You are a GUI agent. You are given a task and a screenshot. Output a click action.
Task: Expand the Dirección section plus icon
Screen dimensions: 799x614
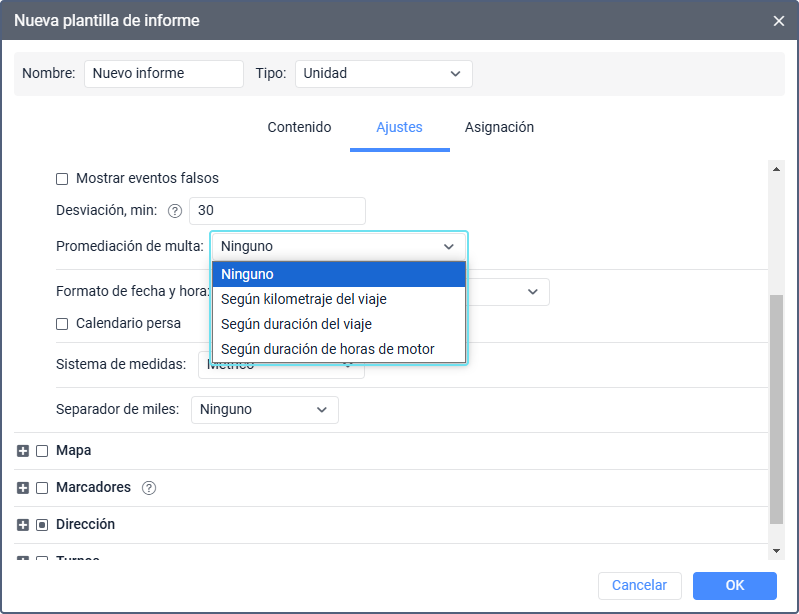click(x=23, y=525)
